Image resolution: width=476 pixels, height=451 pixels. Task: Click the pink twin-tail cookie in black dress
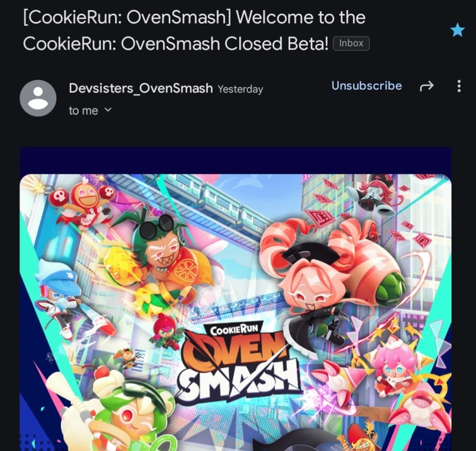click(327, 280)
